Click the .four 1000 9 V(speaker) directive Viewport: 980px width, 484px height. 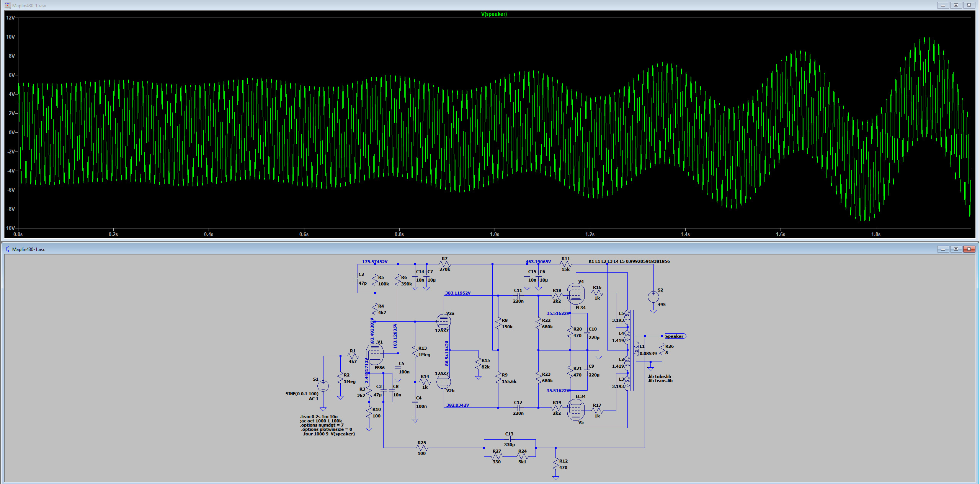328,434
